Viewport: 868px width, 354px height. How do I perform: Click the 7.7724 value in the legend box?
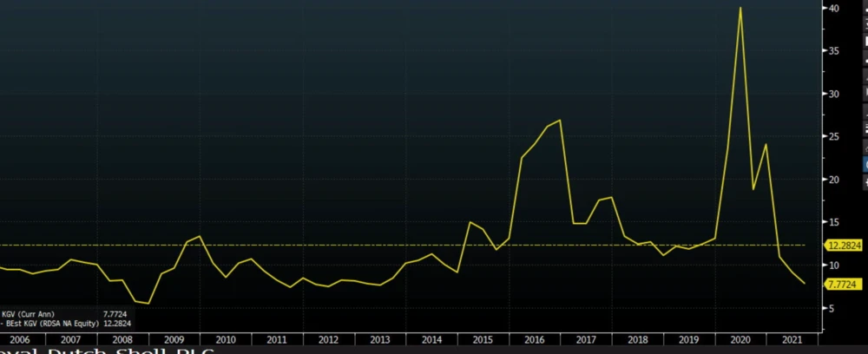coord(115,312)
